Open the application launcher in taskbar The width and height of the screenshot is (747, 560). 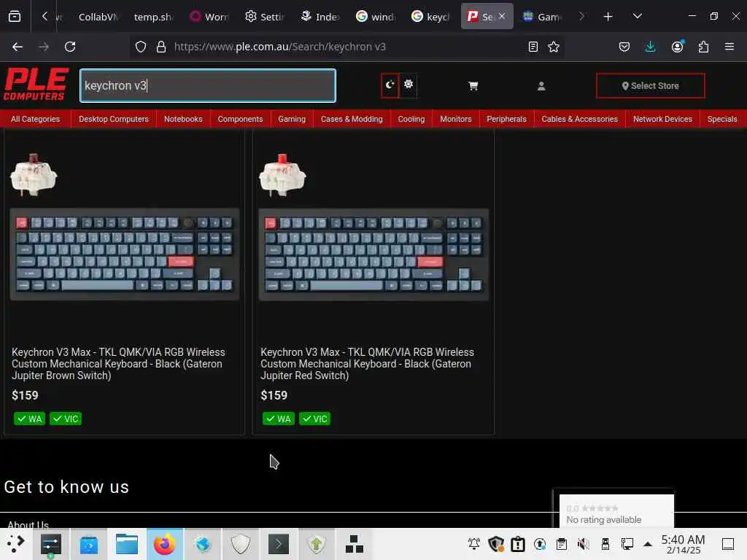[15, 544]
